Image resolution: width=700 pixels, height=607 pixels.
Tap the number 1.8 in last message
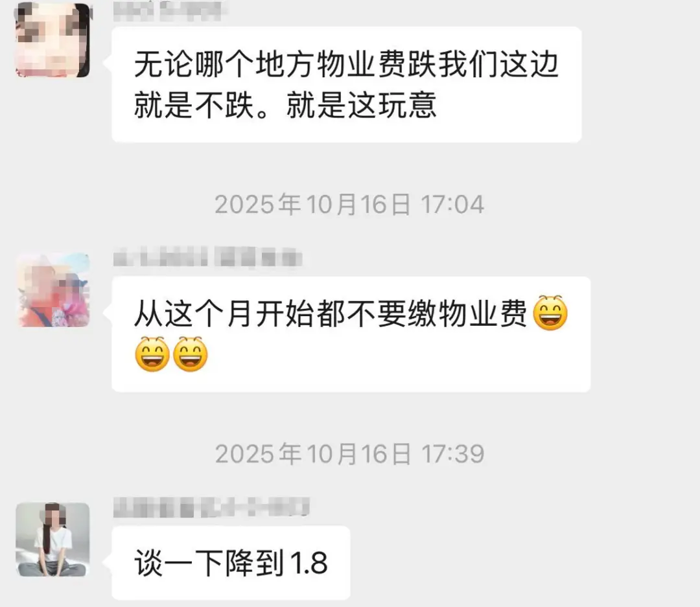pyautogui.click(x=309, y=562)
